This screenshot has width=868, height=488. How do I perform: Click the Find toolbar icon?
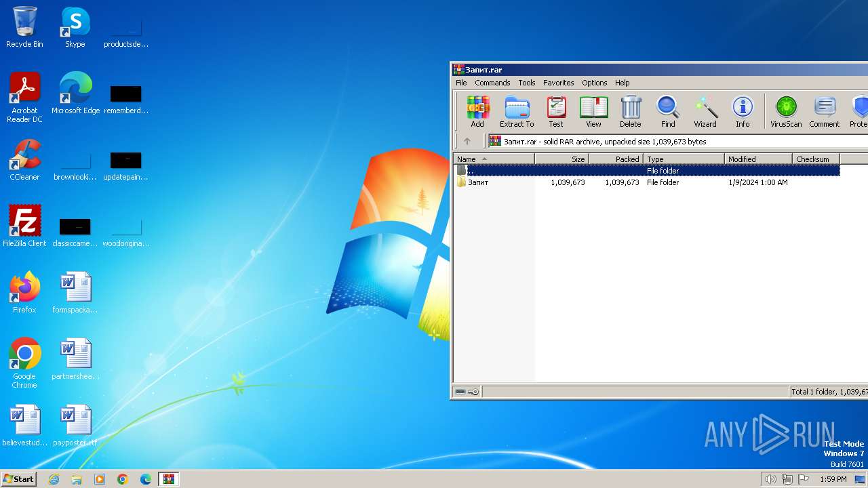668,112
